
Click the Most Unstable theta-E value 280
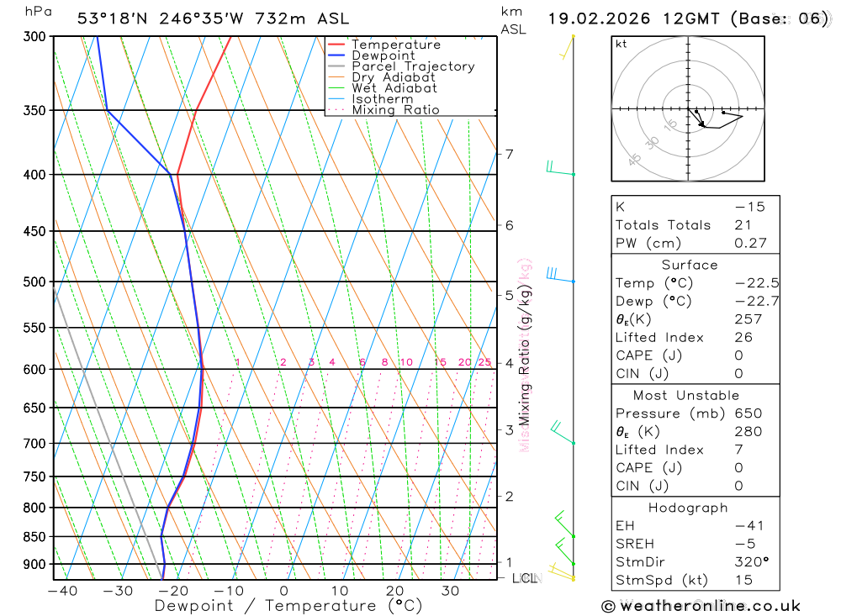(x=748, y=432)
